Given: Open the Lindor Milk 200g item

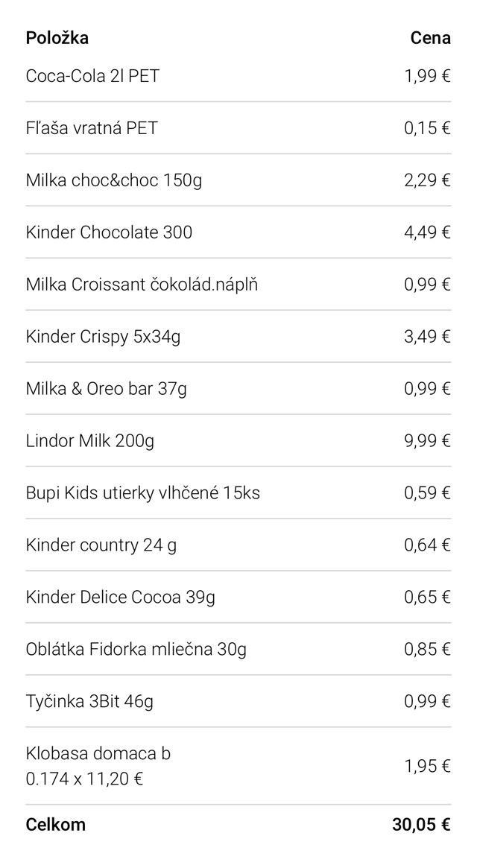Looking at the screenshot, I should pyautogui.click(x=90, y=441).
